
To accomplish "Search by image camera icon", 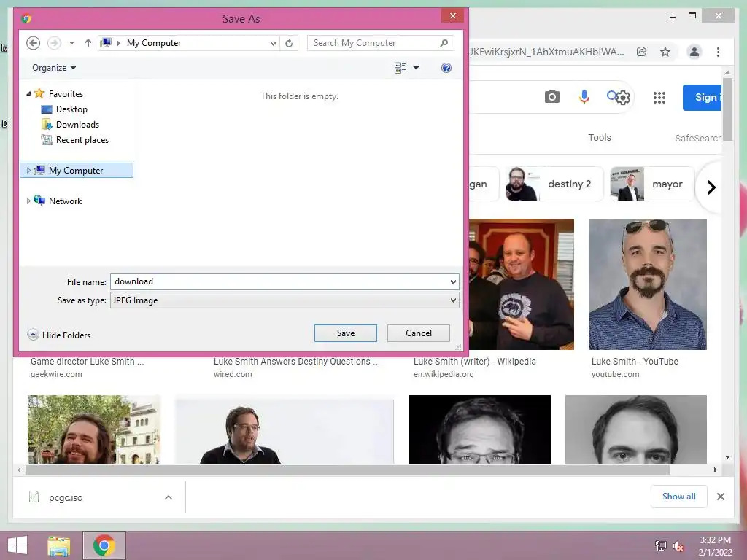I will 551,97.
